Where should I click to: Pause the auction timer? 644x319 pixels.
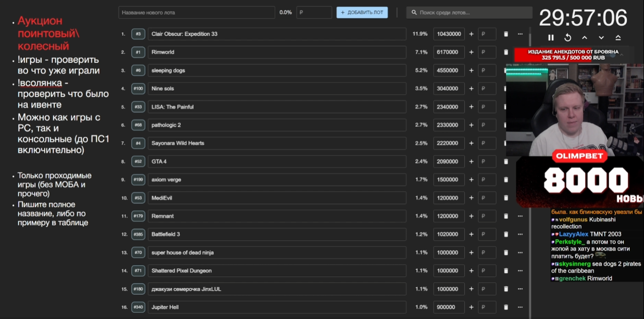coord(551,38)
